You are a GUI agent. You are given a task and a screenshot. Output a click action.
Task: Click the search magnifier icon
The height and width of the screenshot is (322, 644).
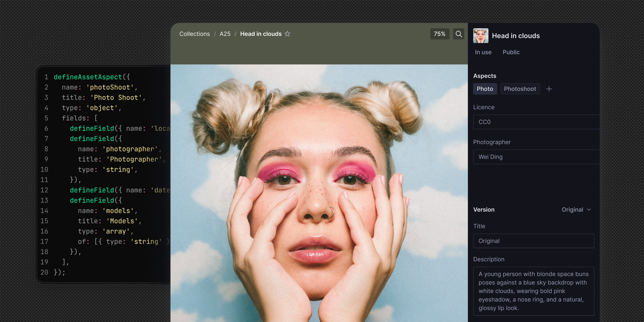[x=459, y=34]
